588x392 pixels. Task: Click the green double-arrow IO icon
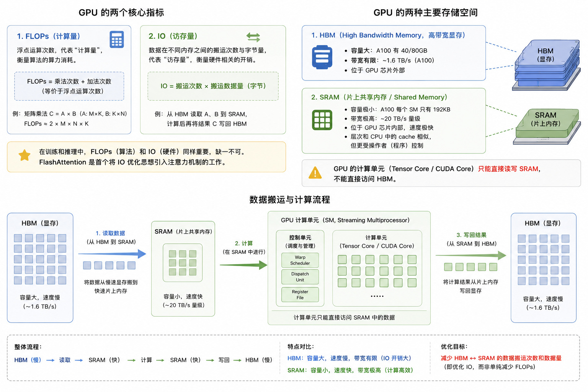point(253,37)
